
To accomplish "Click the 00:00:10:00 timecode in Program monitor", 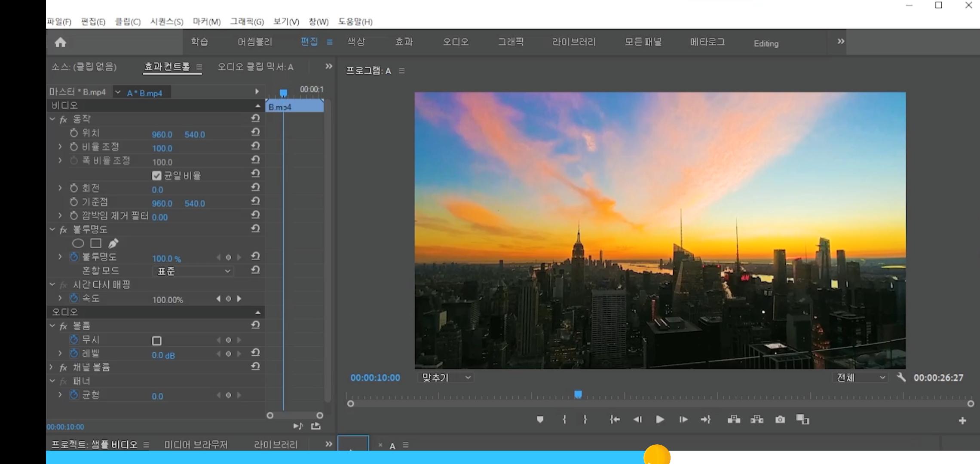I will click(x=375, y=378).
